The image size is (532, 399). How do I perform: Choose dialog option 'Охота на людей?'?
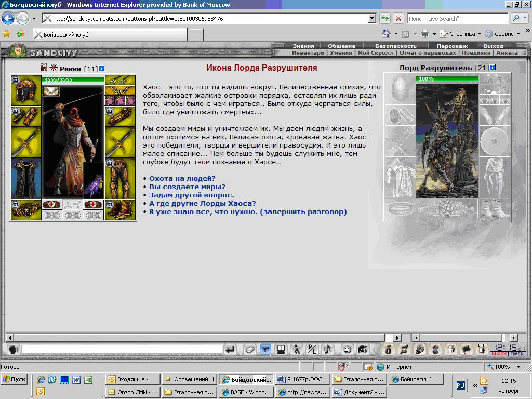(x=182, y=179)
